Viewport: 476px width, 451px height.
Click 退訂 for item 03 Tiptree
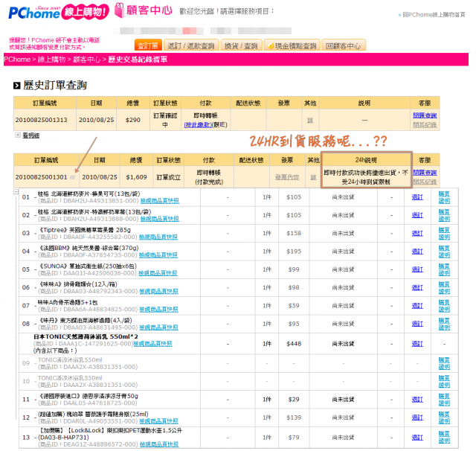[x=417, y=233]
